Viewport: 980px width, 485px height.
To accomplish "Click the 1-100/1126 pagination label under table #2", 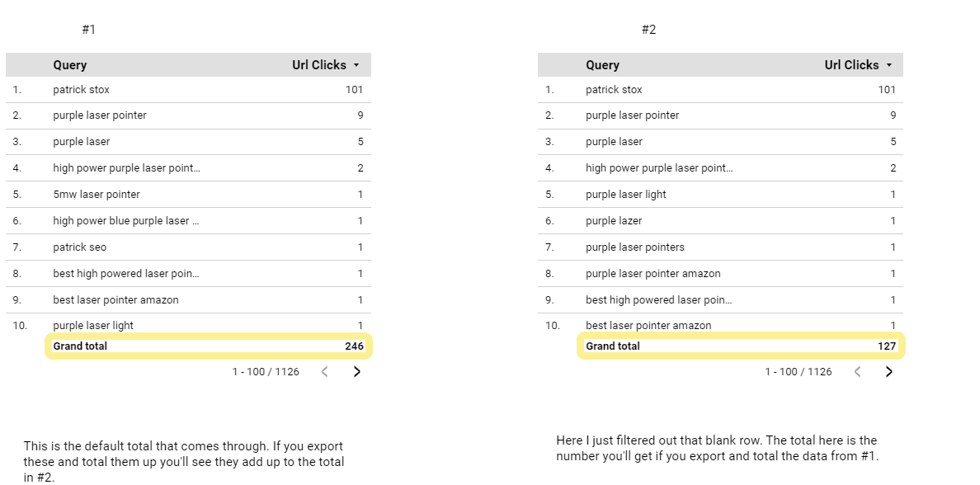I will click(x=798, y=371).
